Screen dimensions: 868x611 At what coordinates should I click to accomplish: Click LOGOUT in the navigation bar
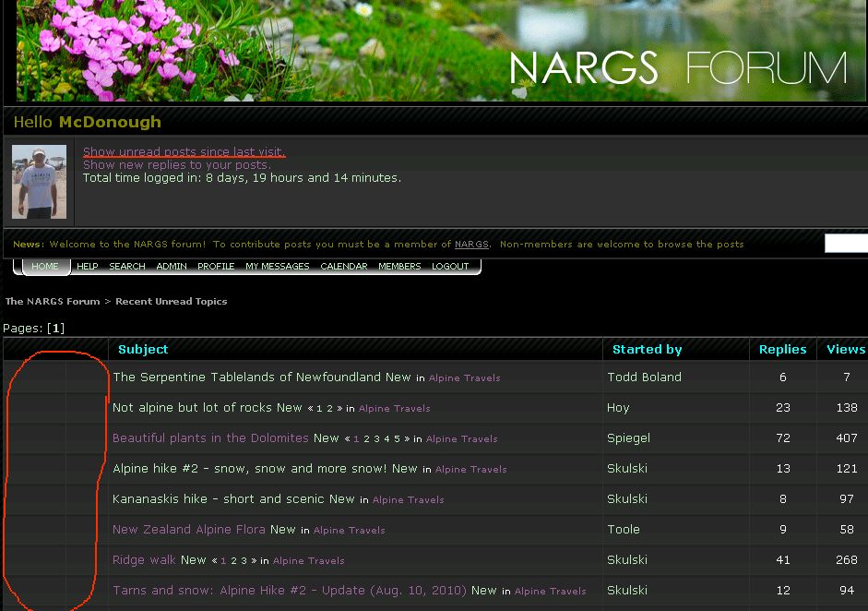click(x=451, y=266)
